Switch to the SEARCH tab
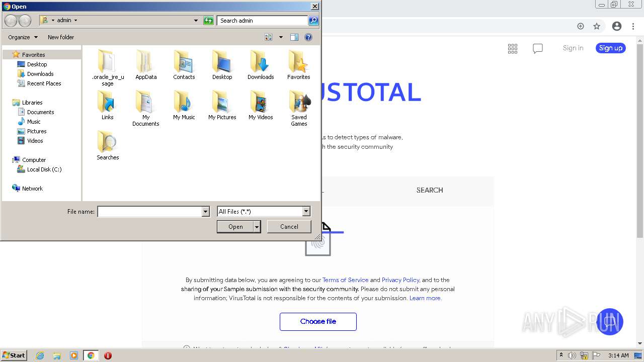644x362 pixels. [x=430, y=190]
